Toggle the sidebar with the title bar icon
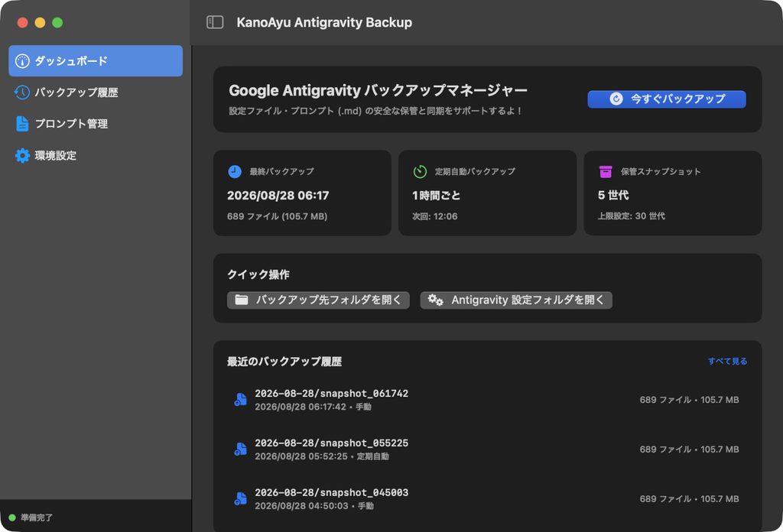Image resolution: width=783 pixels, height=532 pixels. [x=215, y=22]
